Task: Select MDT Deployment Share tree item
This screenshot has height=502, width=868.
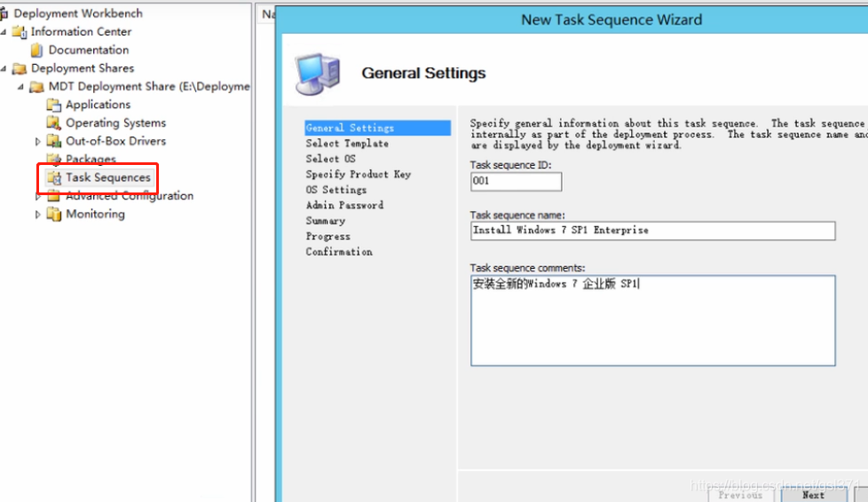Action: point(149,86)
